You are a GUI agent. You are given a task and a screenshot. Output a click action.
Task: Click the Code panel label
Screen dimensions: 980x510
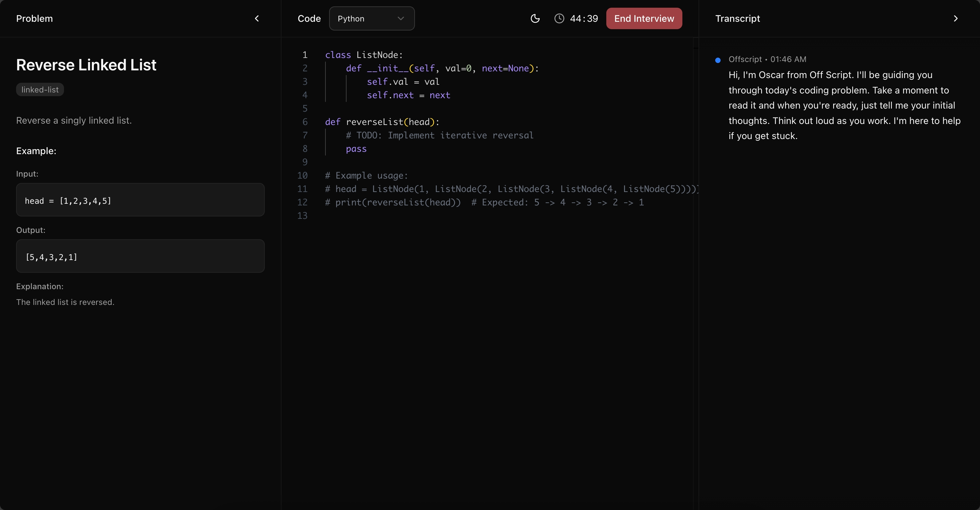click(309, 19)
